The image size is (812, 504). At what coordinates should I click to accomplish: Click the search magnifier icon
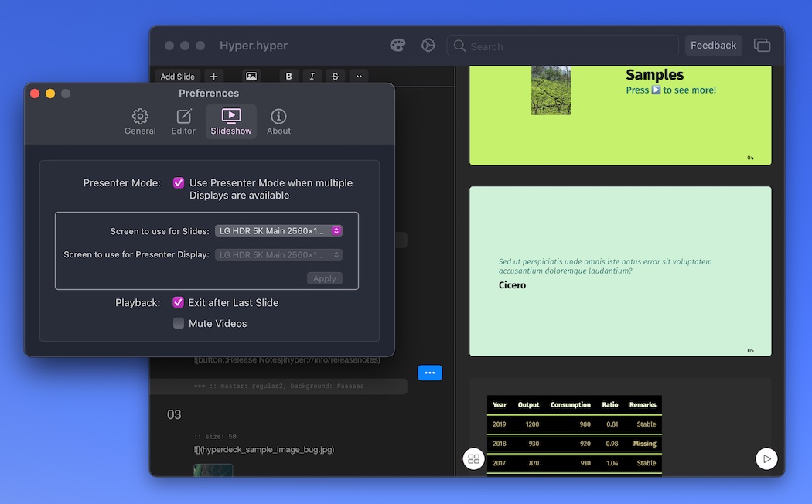459,46
